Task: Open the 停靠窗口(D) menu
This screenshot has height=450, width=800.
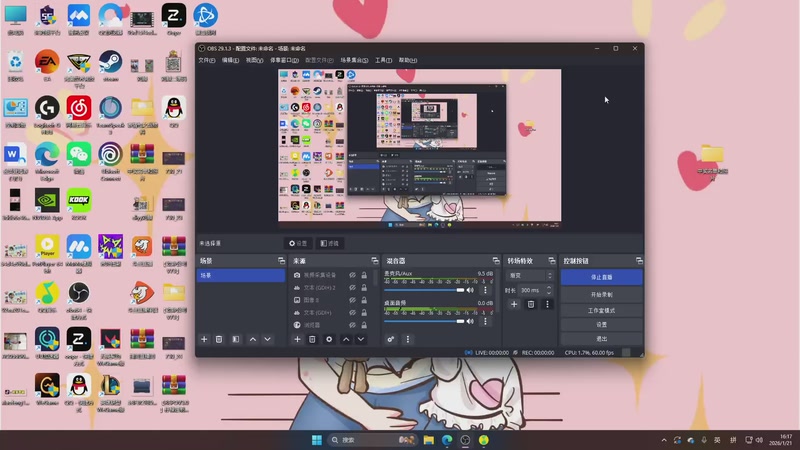Action: pos(284,60)
